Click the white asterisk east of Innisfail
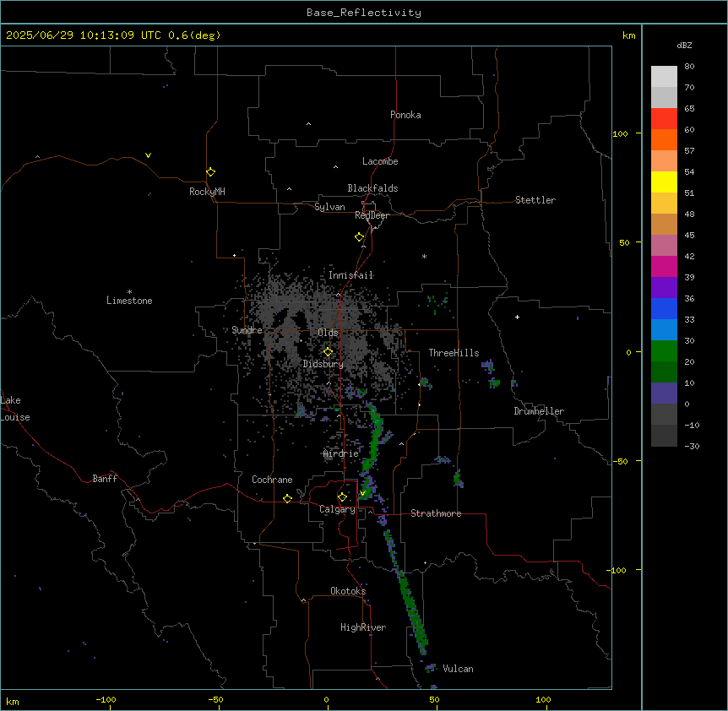Image resolution: width=728 pixels, height=711 pixels. coord(424,256)
